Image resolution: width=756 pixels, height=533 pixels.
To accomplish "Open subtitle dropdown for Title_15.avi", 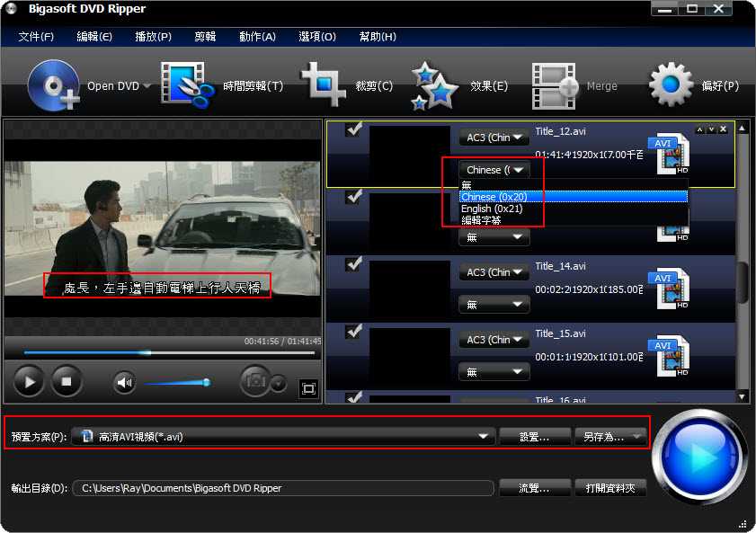I will [494, 372].
